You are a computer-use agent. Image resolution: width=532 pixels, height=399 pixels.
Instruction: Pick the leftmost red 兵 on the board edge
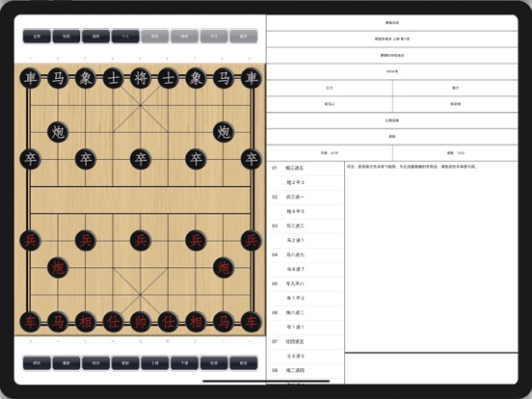coord(31,241)
